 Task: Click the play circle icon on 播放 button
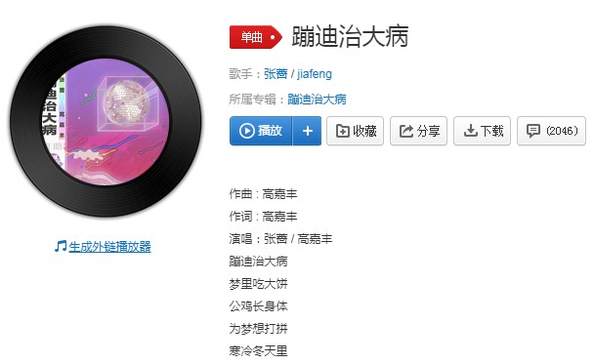click(x=246, y=131)
